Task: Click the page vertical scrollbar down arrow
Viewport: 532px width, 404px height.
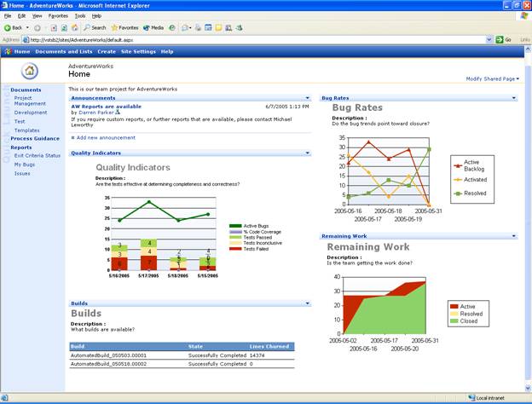Action: pos(528,388)
